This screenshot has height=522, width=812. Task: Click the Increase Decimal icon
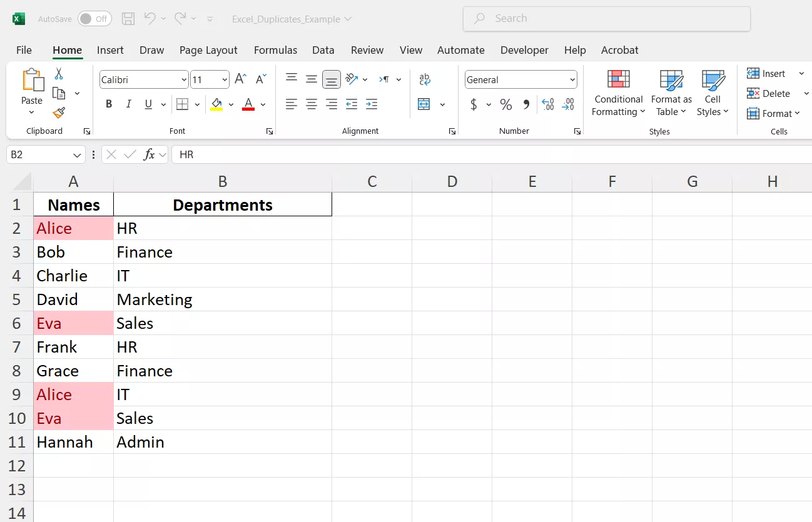pos(547,104)
